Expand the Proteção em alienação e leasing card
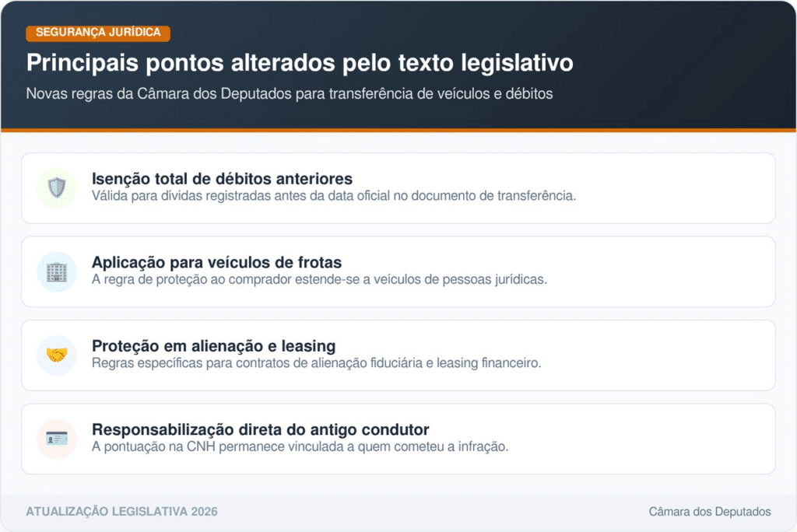 tap(398, 355)
